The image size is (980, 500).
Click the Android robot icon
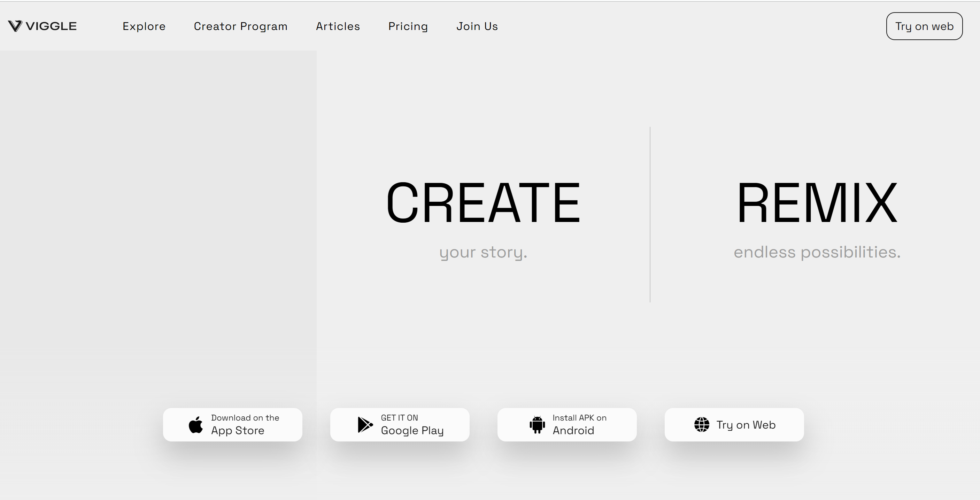tap(537, 425)
